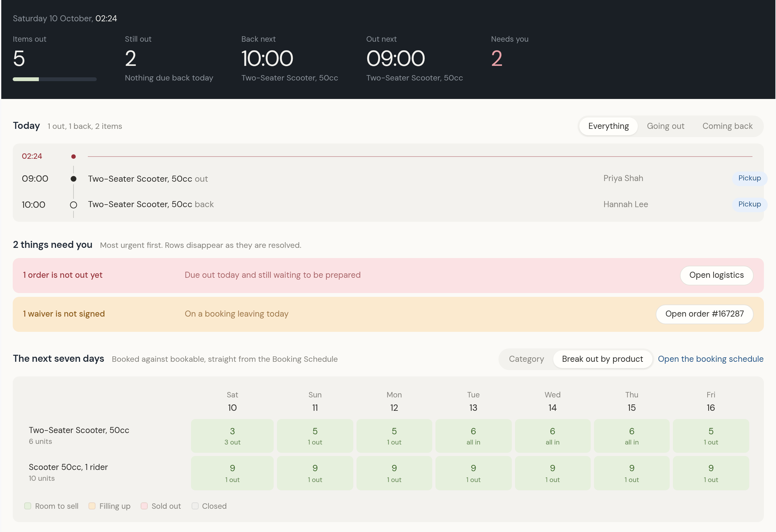Select Two-Seater Scooter Sun 11 cell
This screenshot has width=776, height=532.
[314, 436]
